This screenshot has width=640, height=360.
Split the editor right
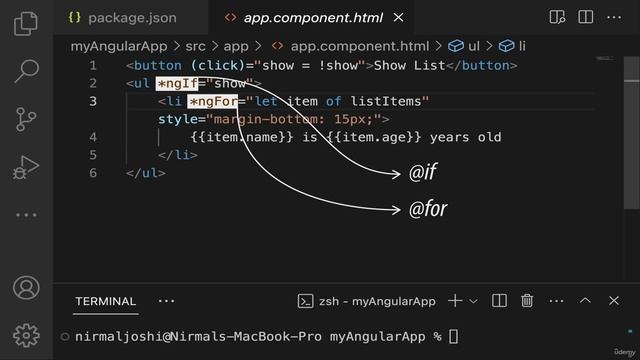pyautogui.click(x=586, y=17)
